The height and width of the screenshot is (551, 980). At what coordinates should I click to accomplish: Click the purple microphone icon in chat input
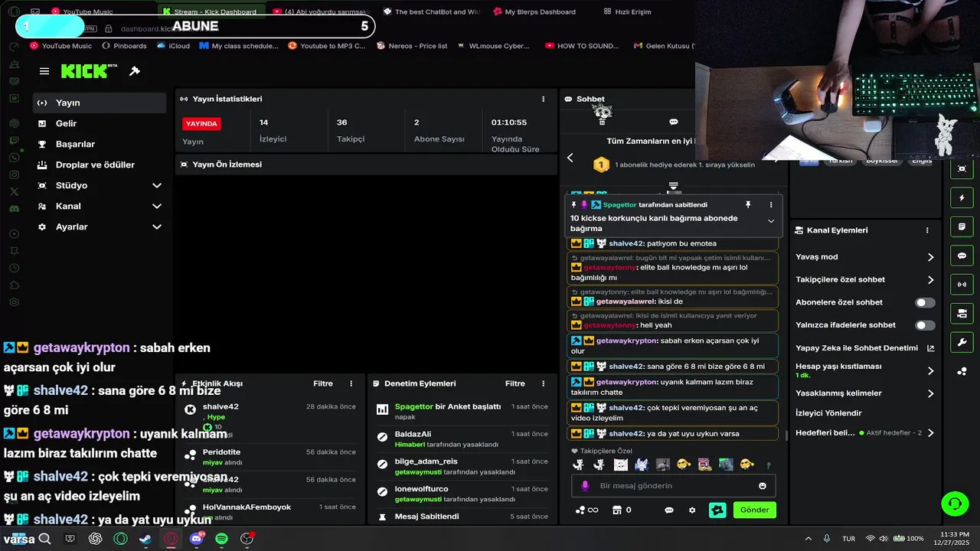coord(585,486)
